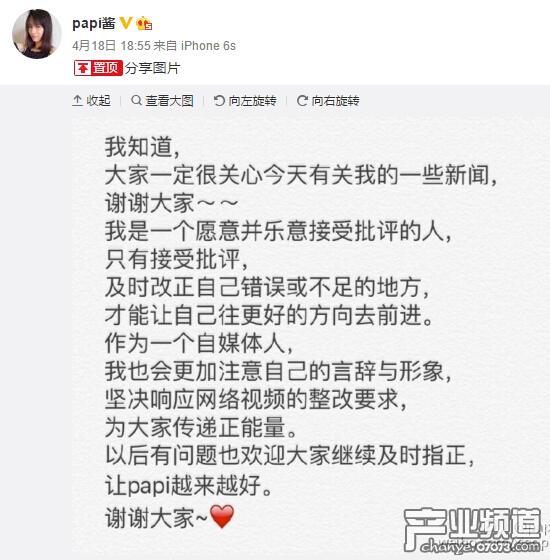This screenshot has width=550, height=560.
Task: Click the upward arrow collapse icon
Action: [x=77, y=101]
